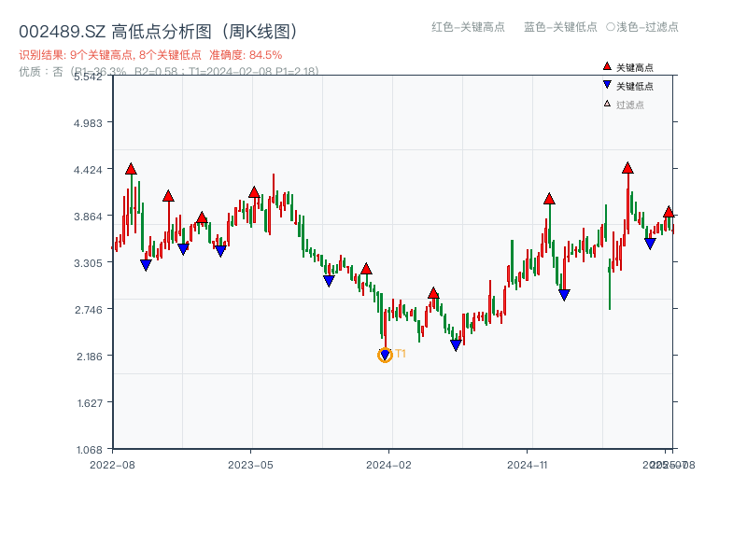Viewport: 747px width, 560px height.
Task: Click the rightmost red triangle at the chart edge
Action: click(669, 212)
